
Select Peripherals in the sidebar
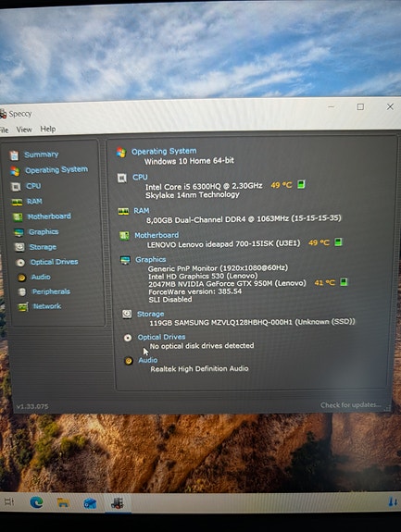point(51,291)
